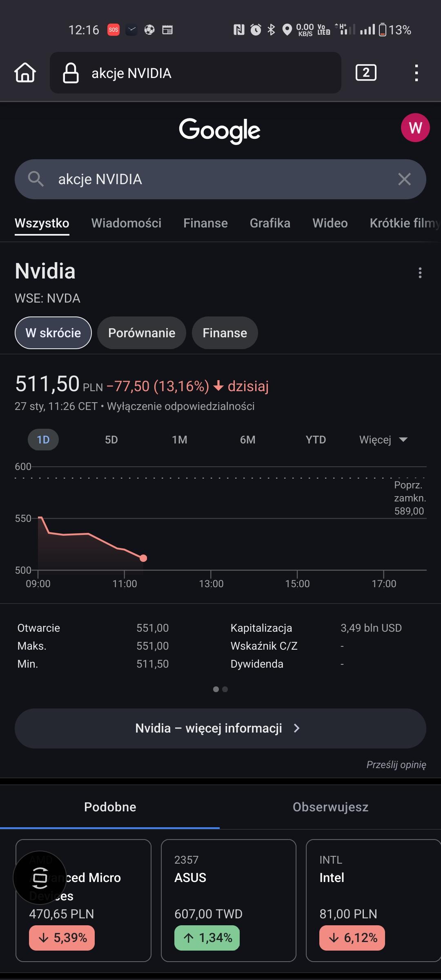Screen dimensions: 441x980
Task: Open the ASUS stock card
Action: 228,900
